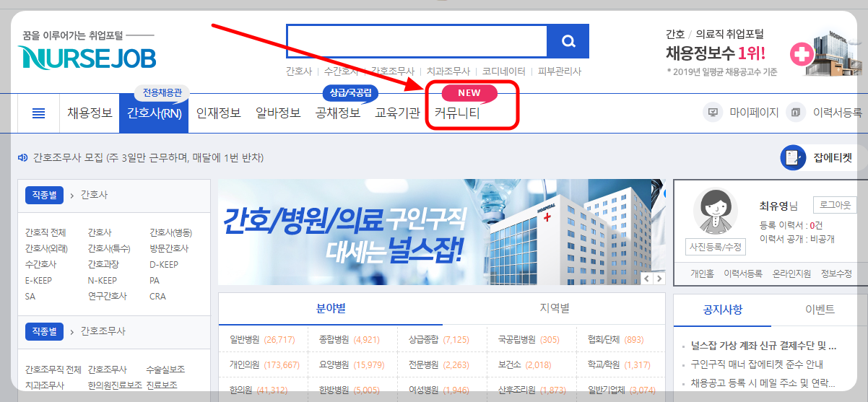Select 간호과장 category
868x402 pixels.
[x=103, y=264]
